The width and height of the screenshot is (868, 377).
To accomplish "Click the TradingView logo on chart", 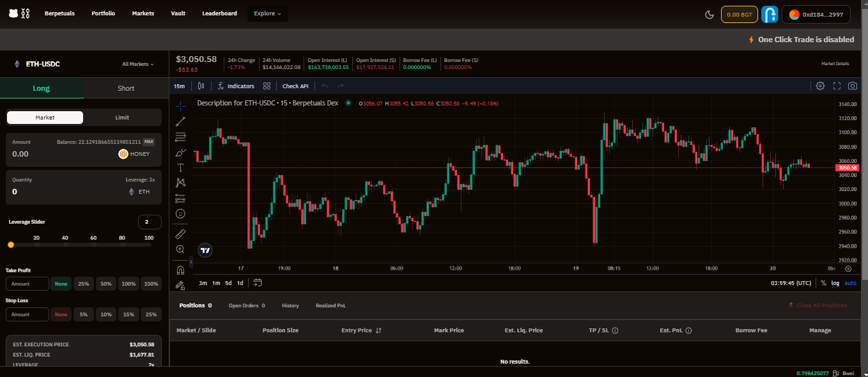I will pos(205,250).
